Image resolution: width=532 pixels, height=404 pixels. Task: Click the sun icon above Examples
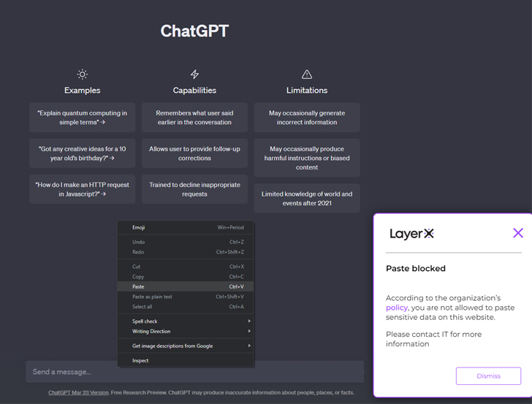[x=82, y=74]
